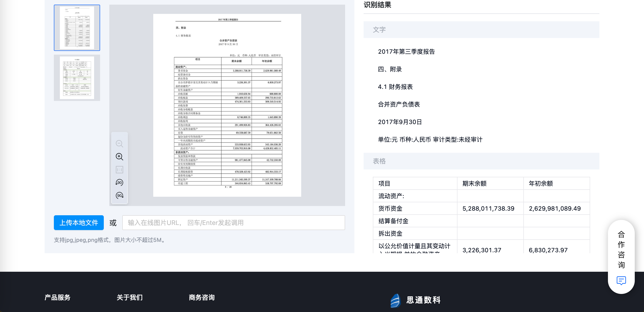Select the second sample document thumbnail

77,78
